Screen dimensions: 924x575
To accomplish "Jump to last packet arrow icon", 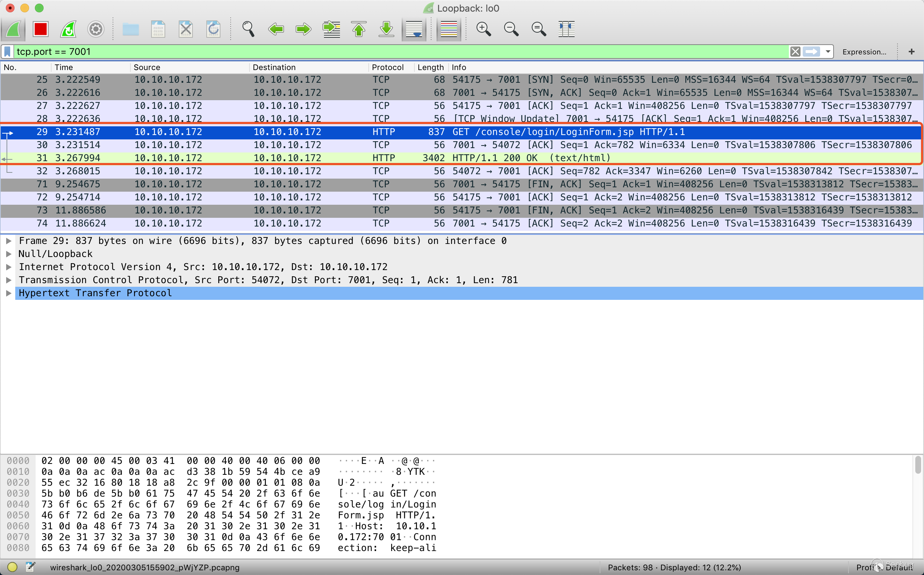I will click(386, 29).
